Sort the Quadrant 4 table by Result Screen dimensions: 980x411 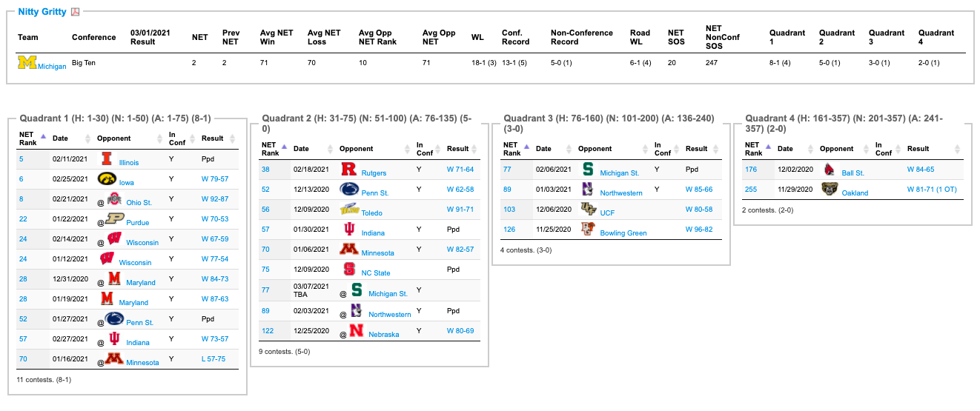(933, 148)
